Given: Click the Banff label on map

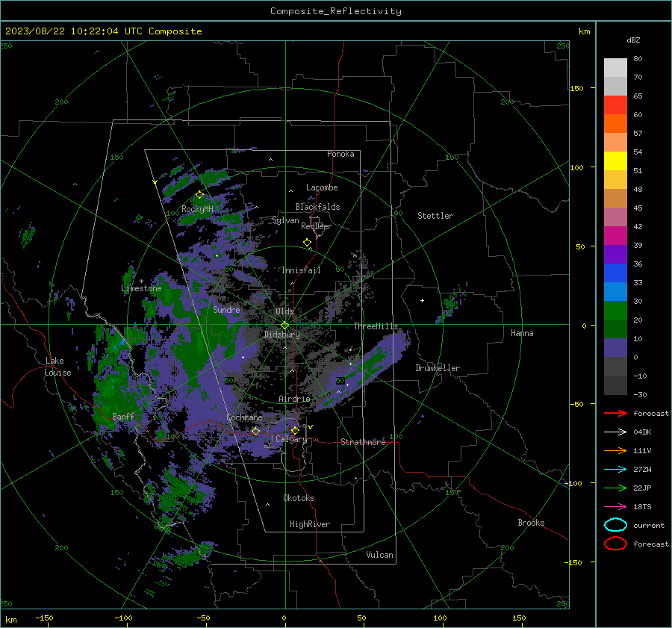Looking at the screenshot, I should pos(123,416).
